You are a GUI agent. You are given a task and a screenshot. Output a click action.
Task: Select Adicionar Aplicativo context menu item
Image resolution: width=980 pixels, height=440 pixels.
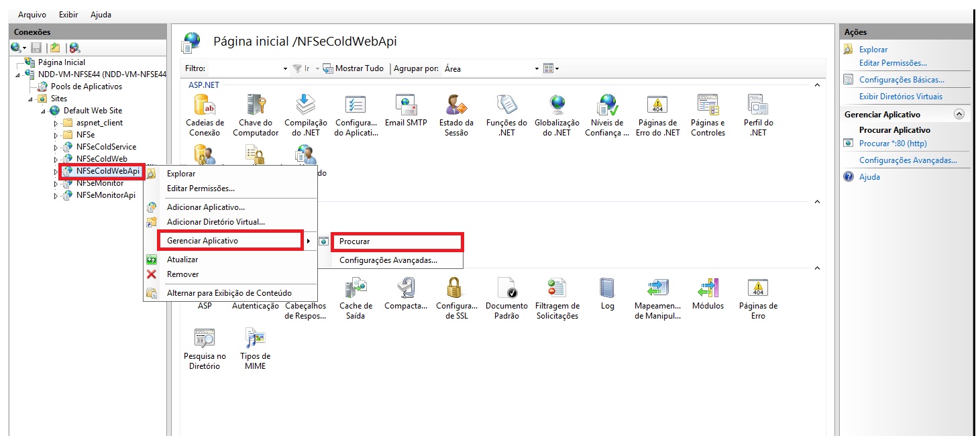pyautogui.click(x=230, y=207)
